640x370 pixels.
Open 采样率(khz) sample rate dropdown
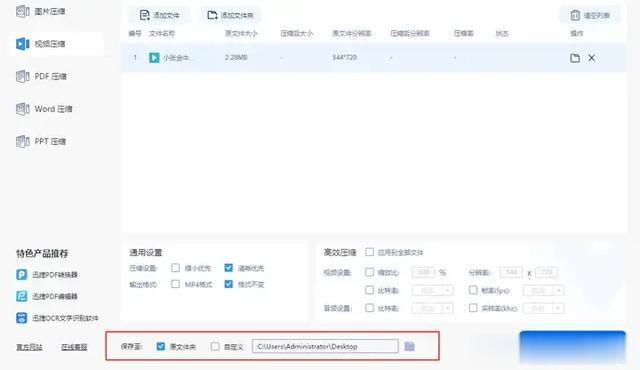(544, 308)
